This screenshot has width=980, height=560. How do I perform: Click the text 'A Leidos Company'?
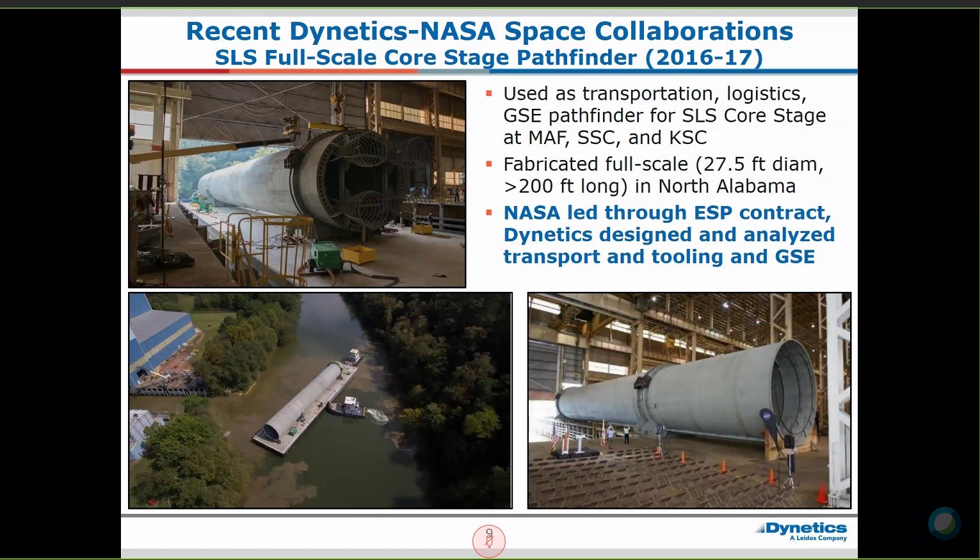tap(818, 538)
